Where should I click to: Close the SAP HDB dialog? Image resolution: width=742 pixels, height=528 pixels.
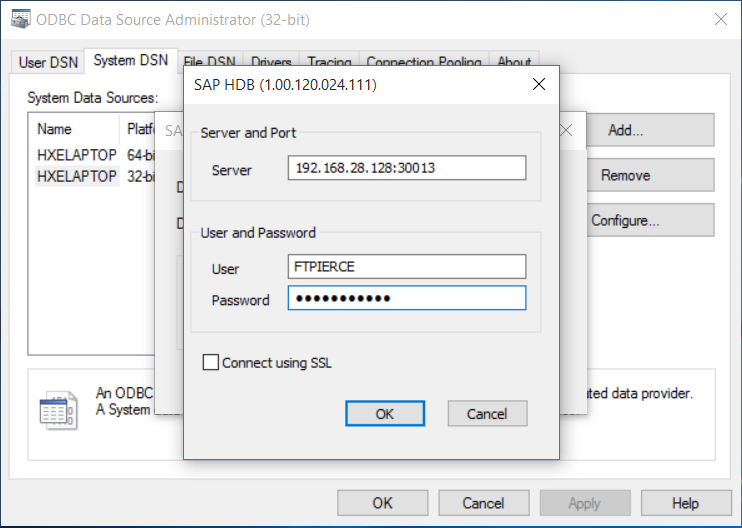point(539,84)
